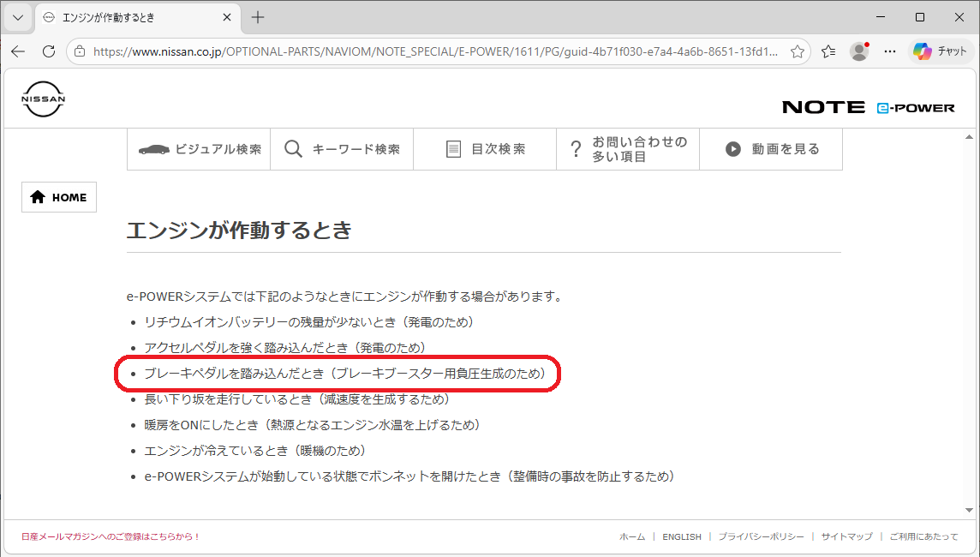Viewport: 980px width, 557px height.
Task: Click the address bar URL field
Action: coord(428,51)
